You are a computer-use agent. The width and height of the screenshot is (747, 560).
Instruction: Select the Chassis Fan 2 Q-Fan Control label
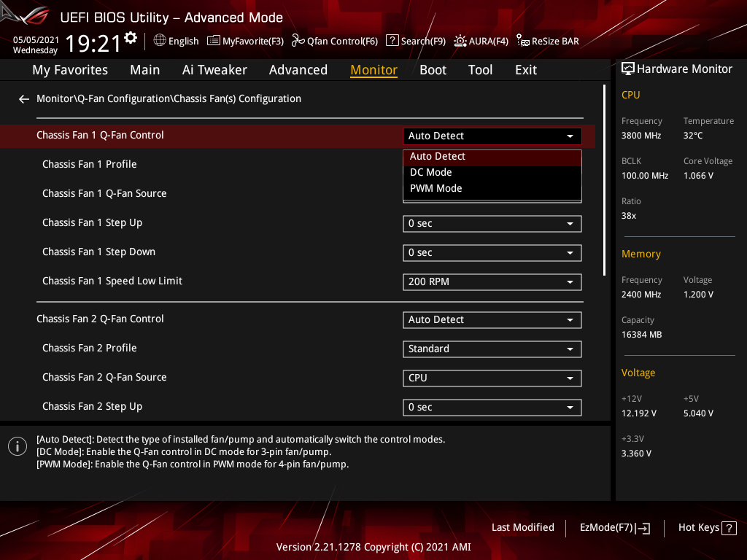click(100, 319)
